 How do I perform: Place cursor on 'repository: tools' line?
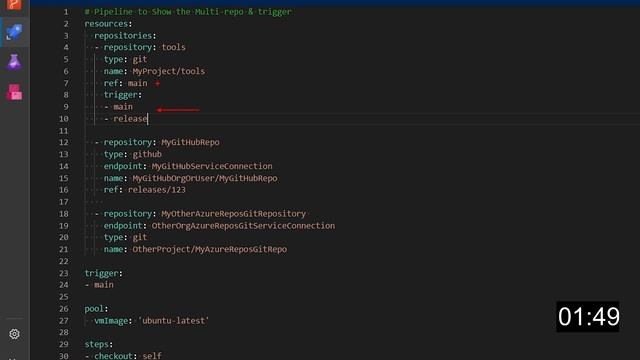pos(144,47)
